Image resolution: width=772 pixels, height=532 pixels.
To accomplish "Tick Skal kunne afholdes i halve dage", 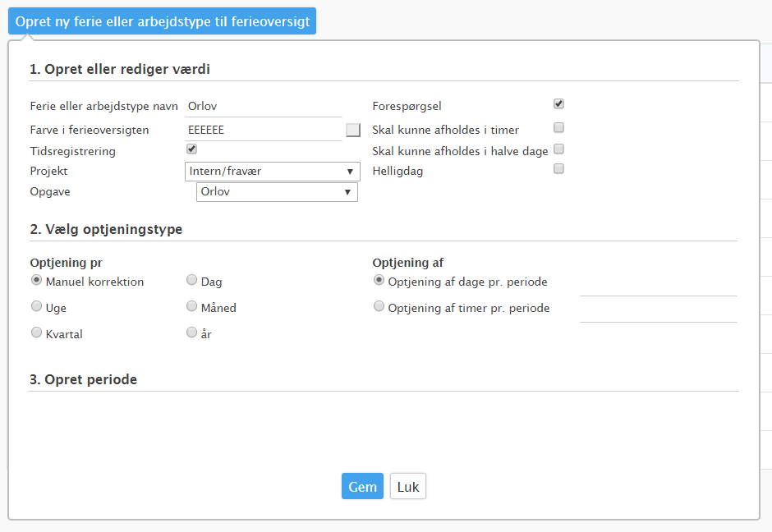I will click(x=558, y=149).
